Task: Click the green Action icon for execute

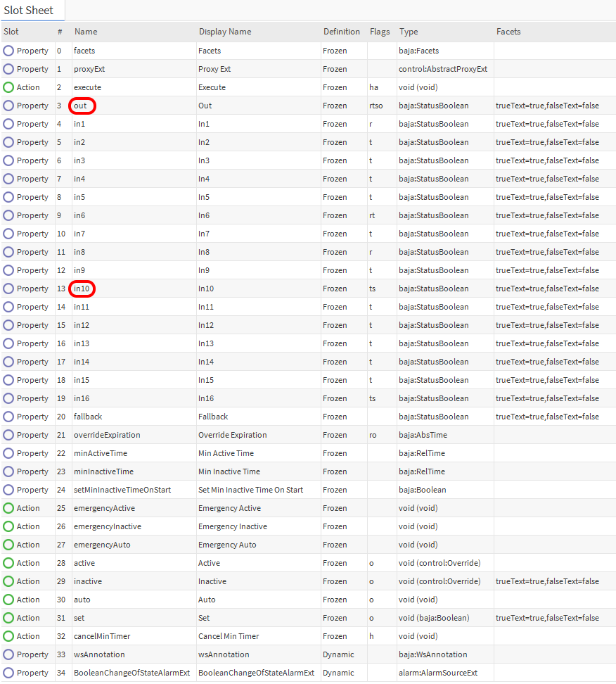Action: [8, 87]
